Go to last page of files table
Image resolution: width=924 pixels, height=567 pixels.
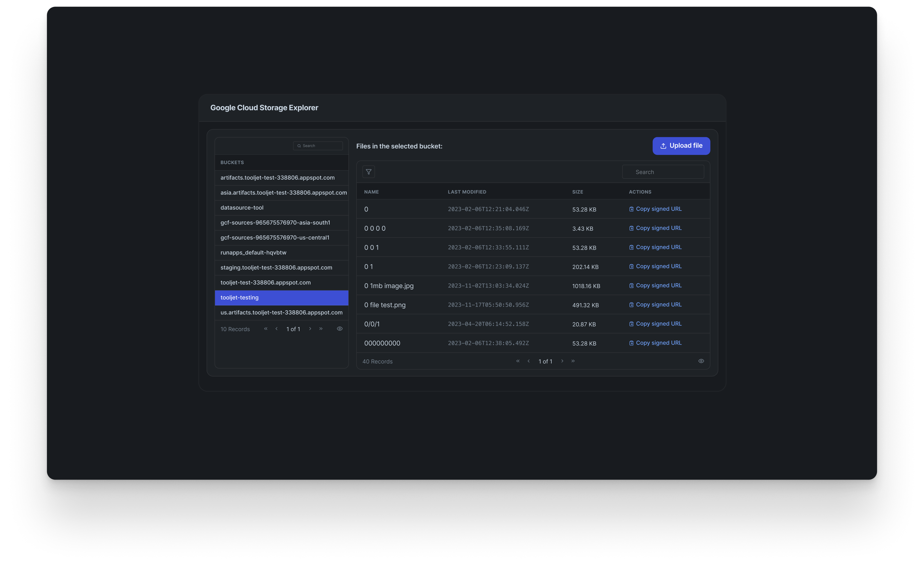click(573, 361)
